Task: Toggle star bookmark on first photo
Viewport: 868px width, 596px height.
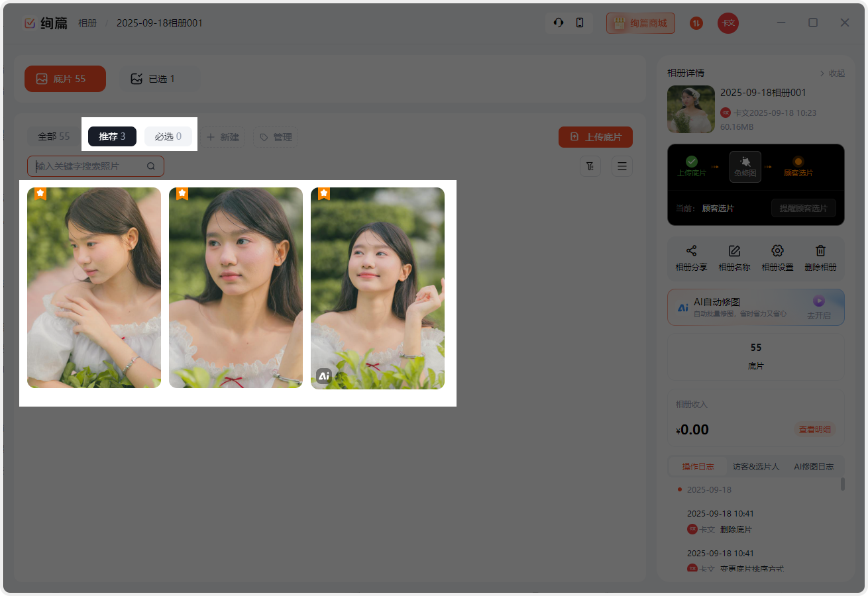Action: (40, 193)
